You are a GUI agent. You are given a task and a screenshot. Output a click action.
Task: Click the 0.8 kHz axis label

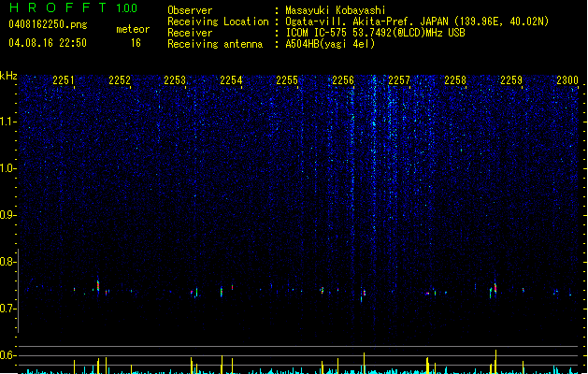click(8, 262)
